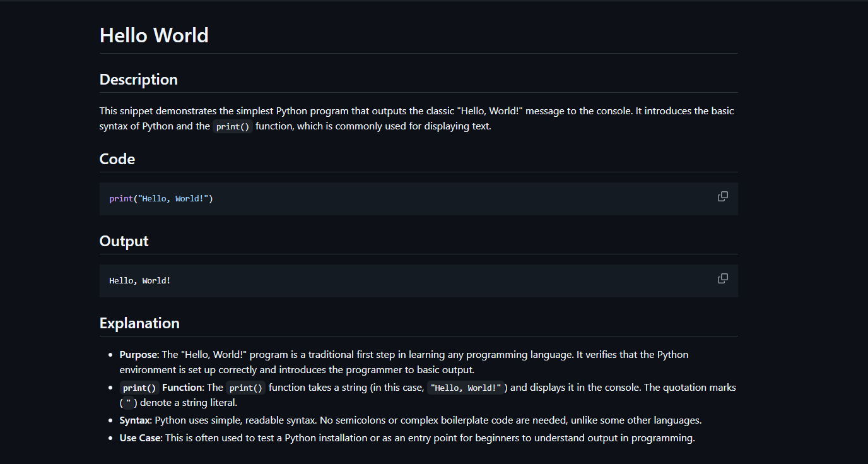The height and width of the screenshot is (464, 868).
Task: Click the Code section heading
Action: point(117,159)
